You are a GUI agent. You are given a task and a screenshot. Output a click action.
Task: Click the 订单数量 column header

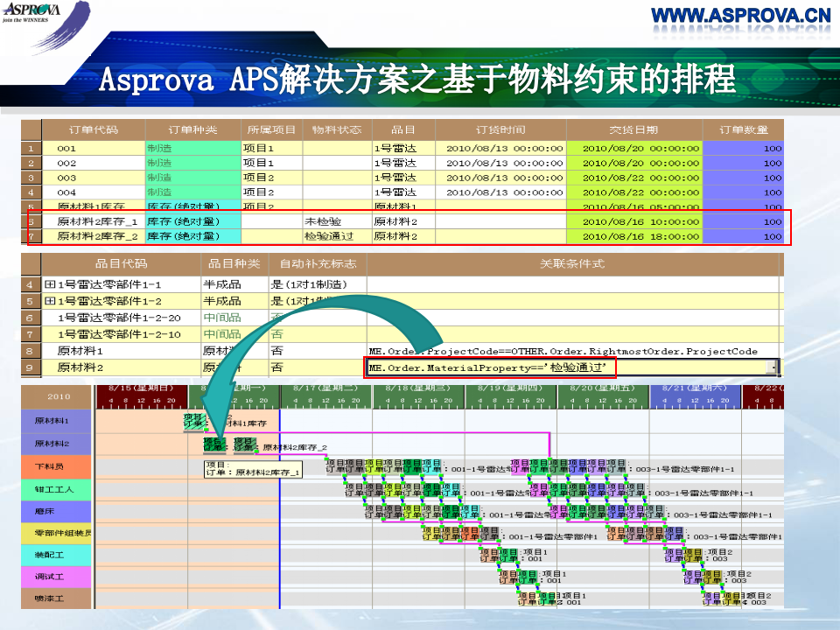coord(744,129)
